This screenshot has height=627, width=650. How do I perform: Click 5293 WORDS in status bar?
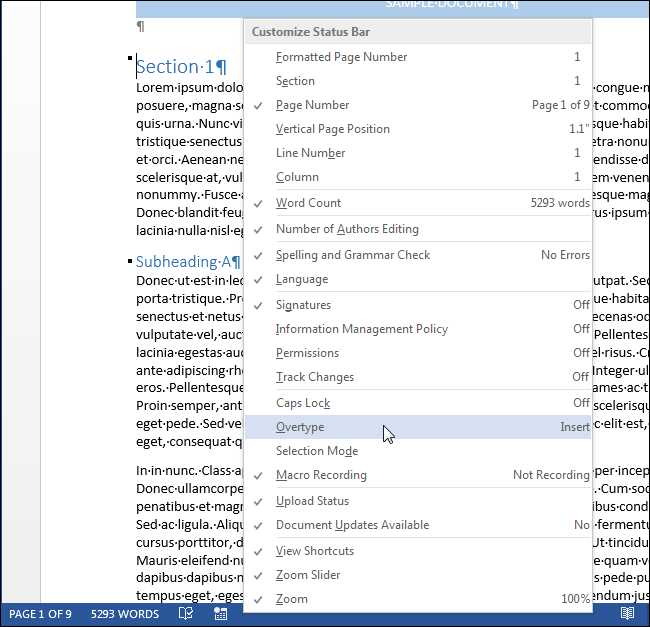[125, 614]
